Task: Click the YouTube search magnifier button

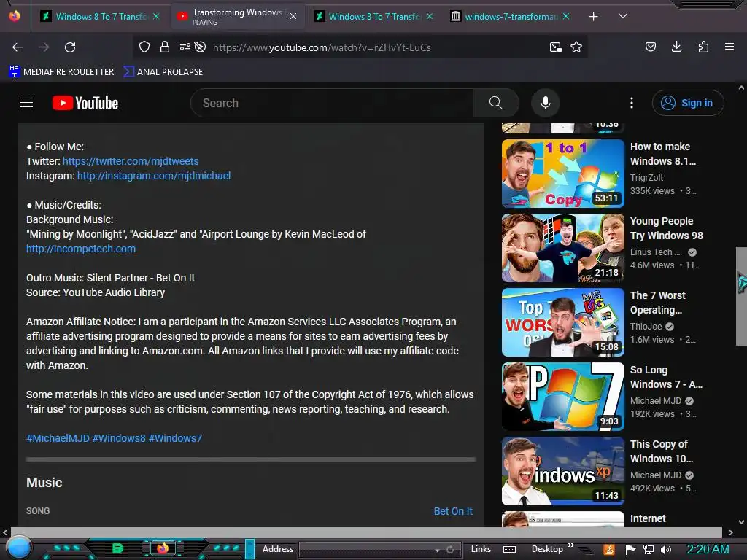Action: [496, 103]
